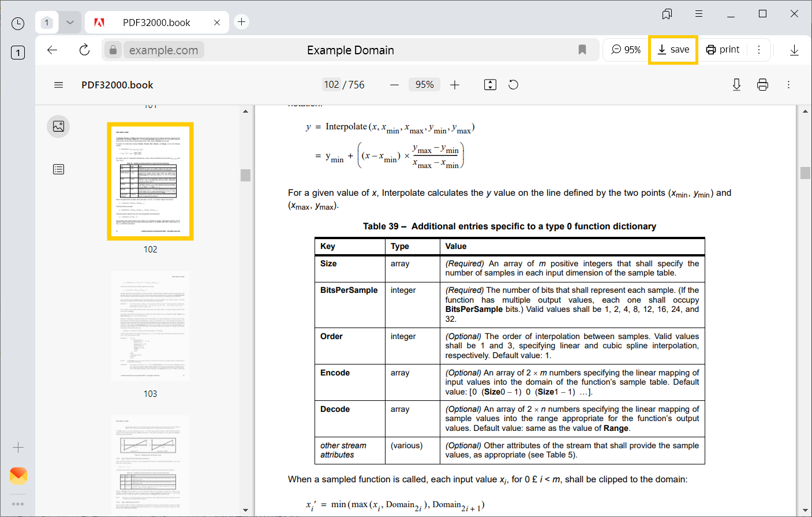Open a new tab with the plus button
This screenshot has width=812, height=517.
[241, 22]
